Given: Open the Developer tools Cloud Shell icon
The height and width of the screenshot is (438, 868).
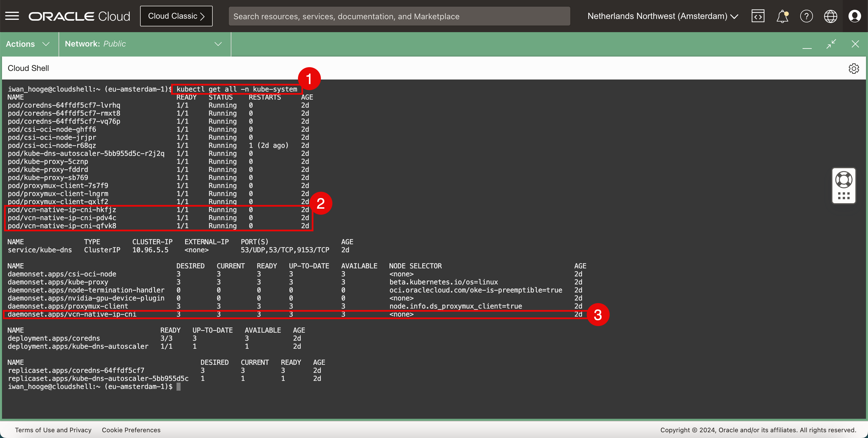Looking at the screenshot, I should pyautogui.click(x=758, y=16).
